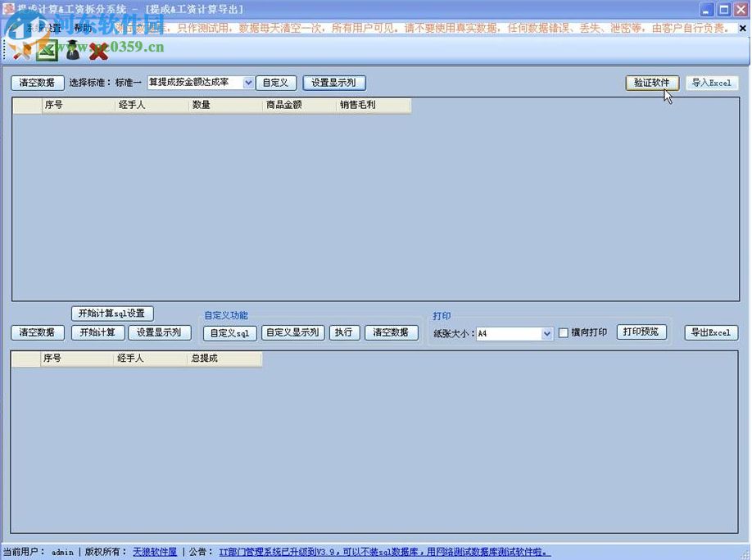Click the graduate user icon on the toolbar

(72, 50)
